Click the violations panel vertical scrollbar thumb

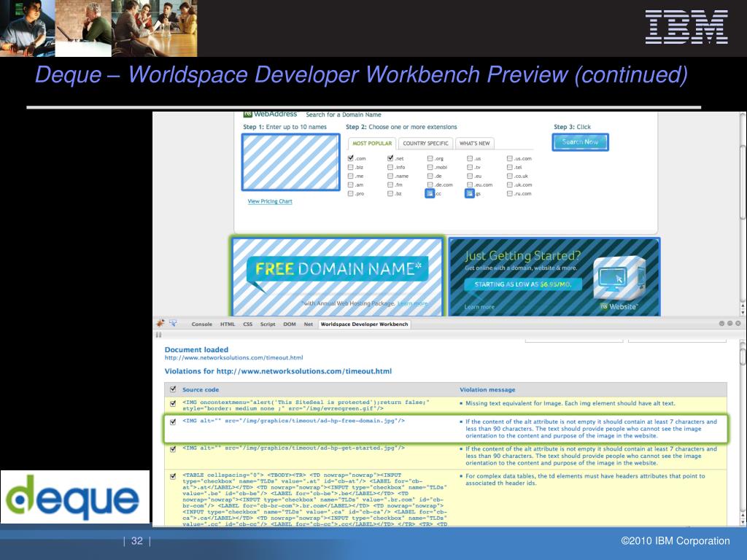click(742, 356)
